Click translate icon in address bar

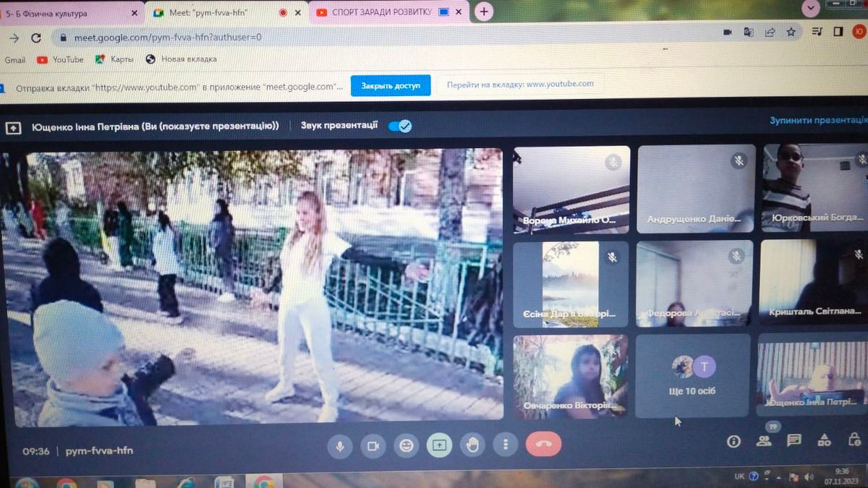click(749, 32)
